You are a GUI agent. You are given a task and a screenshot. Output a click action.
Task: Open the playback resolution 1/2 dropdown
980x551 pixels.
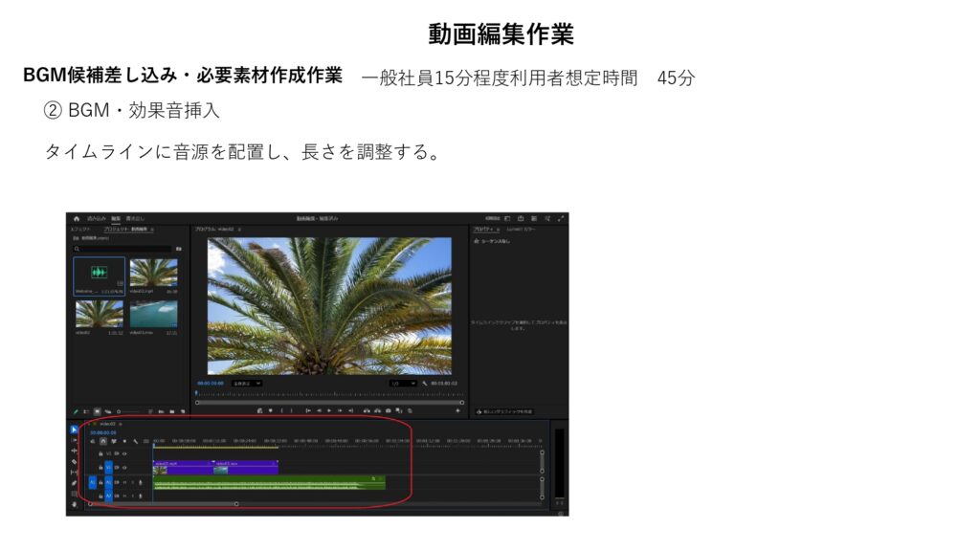tap(402, 383)
